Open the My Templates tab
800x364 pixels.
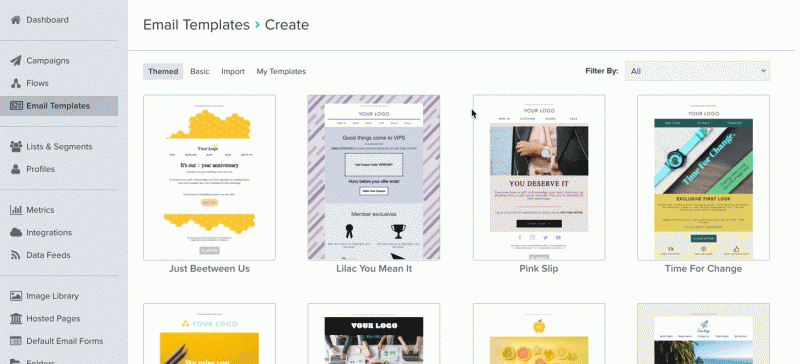point(281,71)
